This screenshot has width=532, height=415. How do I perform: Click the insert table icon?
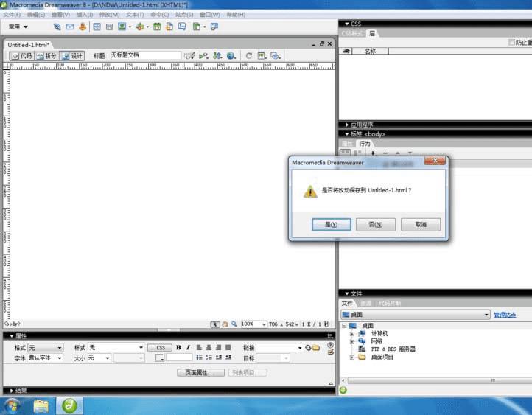(97, 27)
